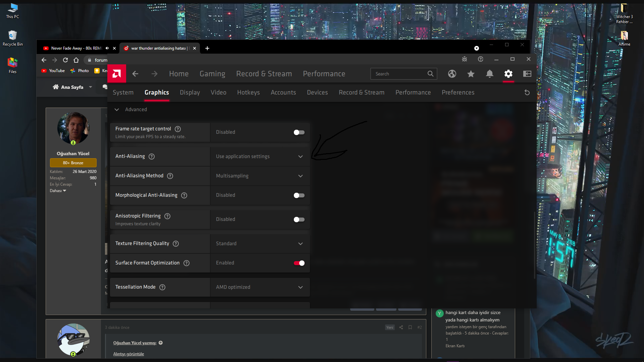
Task: Collapse the Advanced section
Action: point(117,110)
